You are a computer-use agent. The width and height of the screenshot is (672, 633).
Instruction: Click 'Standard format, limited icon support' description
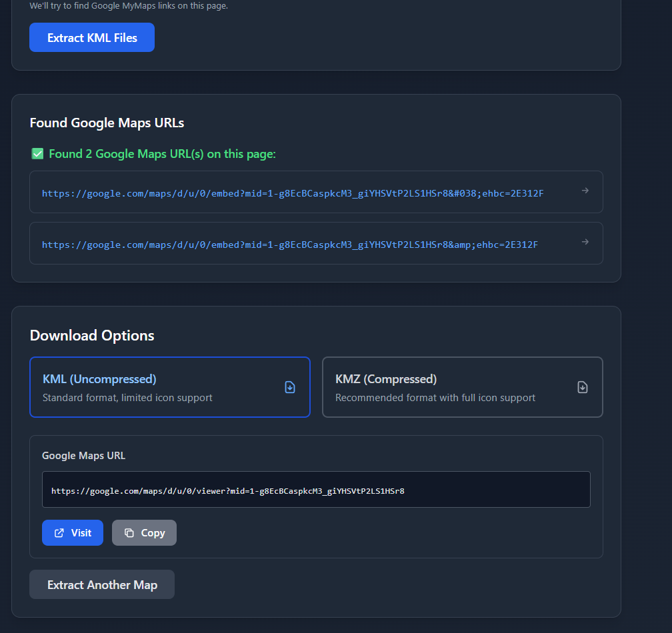[127, 398]
